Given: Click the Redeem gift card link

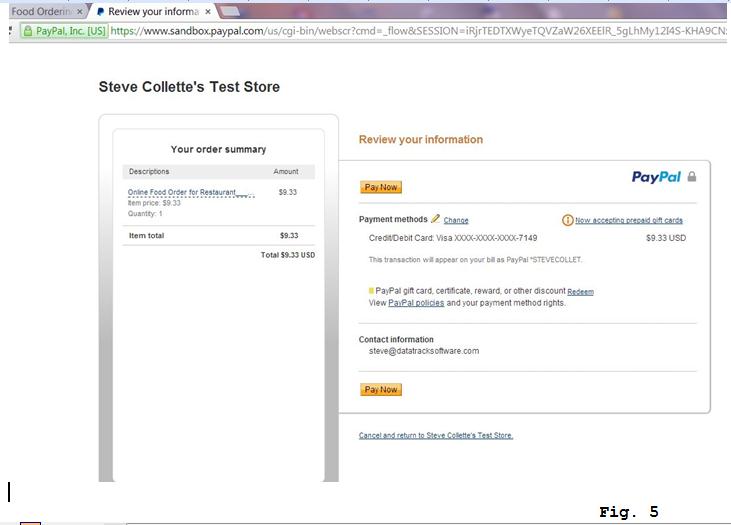Looking at the screenshot, I should [580, 292].
